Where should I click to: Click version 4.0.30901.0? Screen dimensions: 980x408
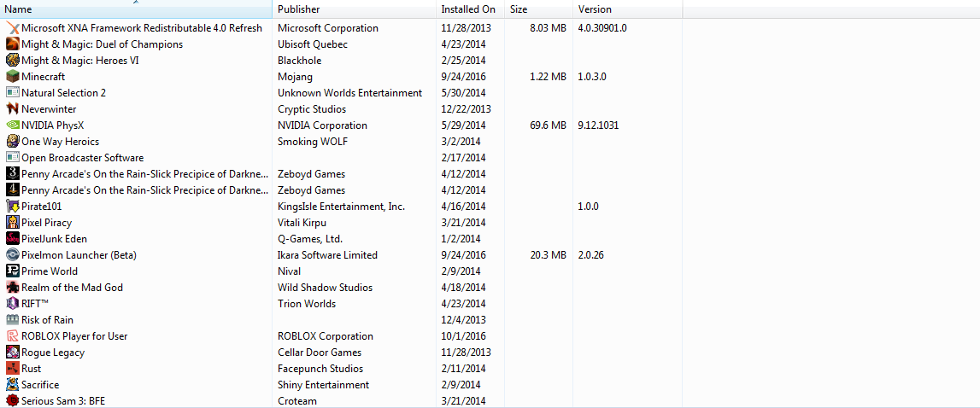point(602,28)
